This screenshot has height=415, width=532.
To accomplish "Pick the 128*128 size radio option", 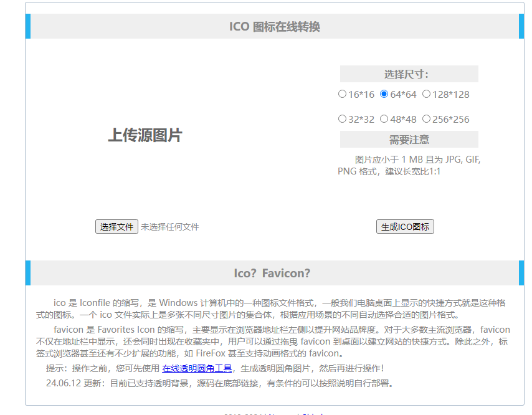I will point(426,94).
